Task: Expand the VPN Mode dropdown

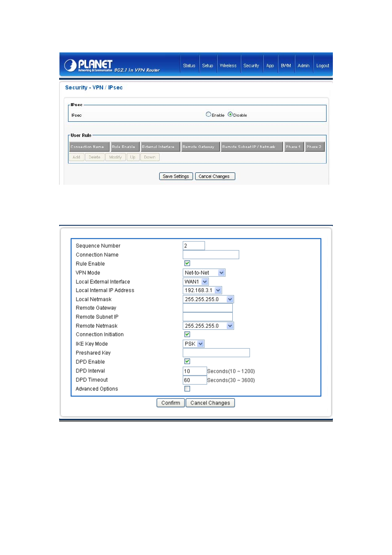Action: [204, 273]
